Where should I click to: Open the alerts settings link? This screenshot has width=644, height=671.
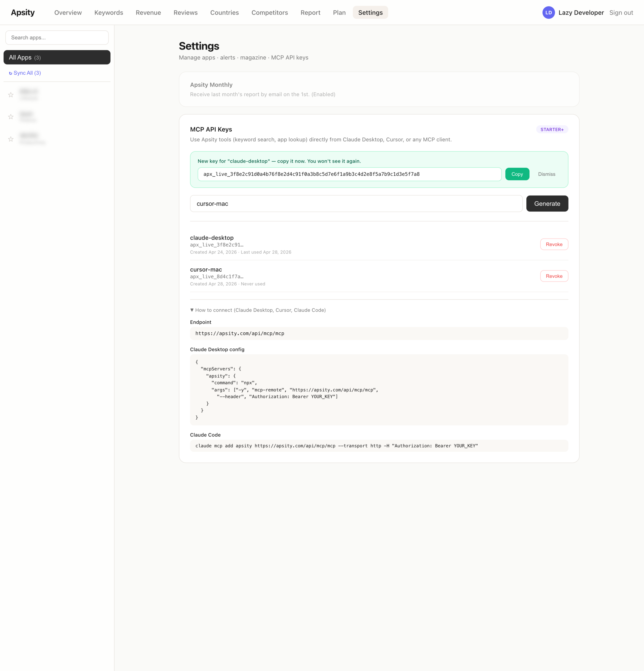pyautogui.click(x=228, y=57)
